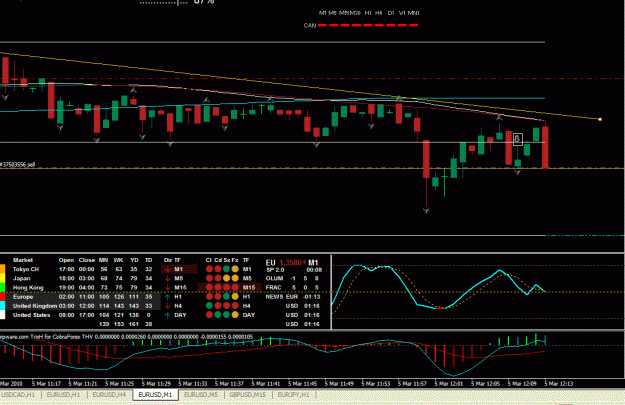Click the red dashed CAN timeframe bar

(368, 25)
